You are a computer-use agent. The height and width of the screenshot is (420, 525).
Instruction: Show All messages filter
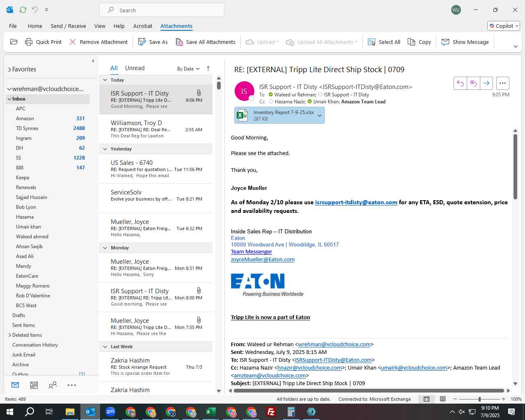(114, 68)
